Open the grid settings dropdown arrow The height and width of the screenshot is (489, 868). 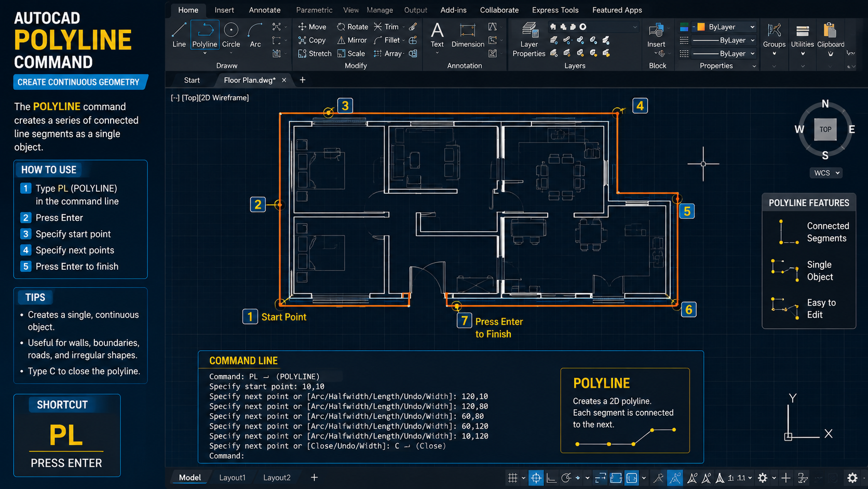tap(523, 478)
